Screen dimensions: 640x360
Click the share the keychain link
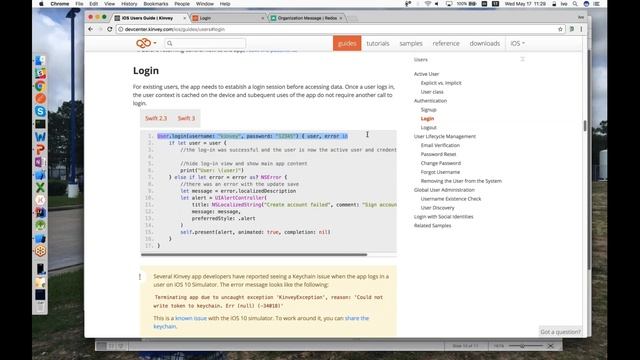(261, 322)
